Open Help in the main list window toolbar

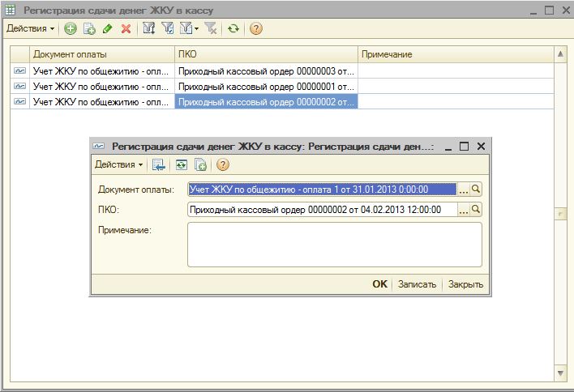pyautogui.click(x=256, y=28)
